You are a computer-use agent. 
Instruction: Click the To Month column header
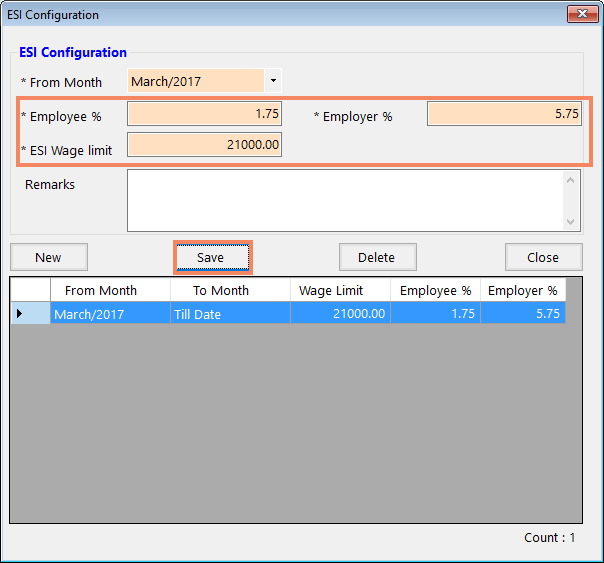(x=230, y=290)
